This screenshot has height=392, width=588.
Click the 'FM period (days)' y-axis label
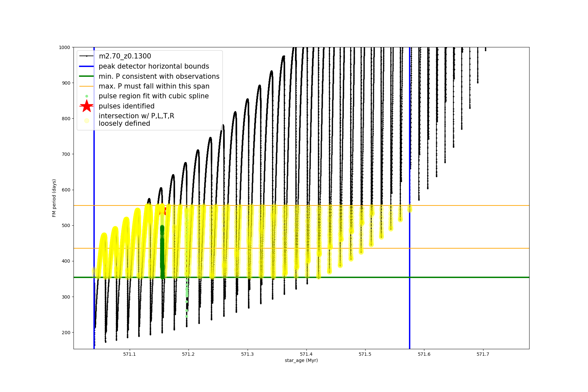click(x=54, y=198)
